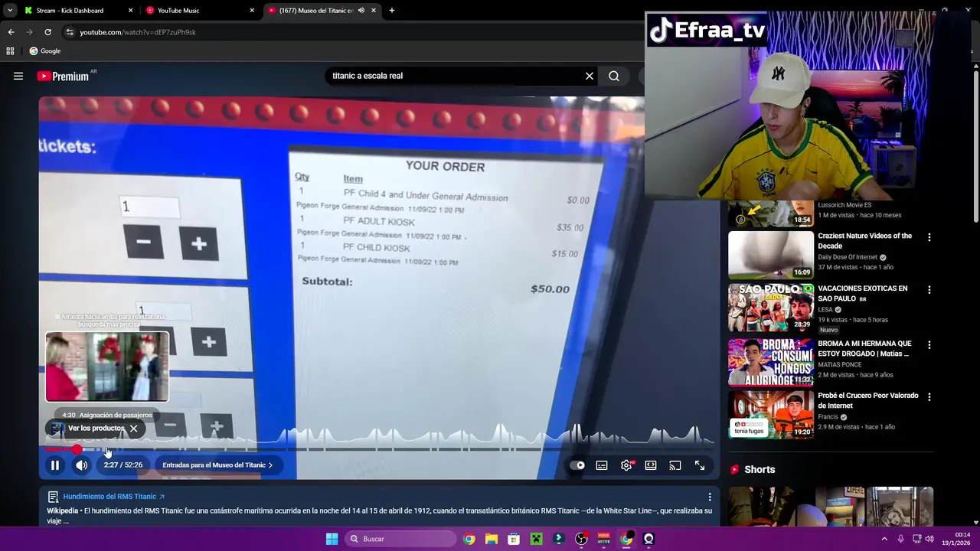Play 'Craziest Nature Videos of the Decade' thumbnail
Image resolution: width=980 pixels, height=551 pixels.
(771, 255)
